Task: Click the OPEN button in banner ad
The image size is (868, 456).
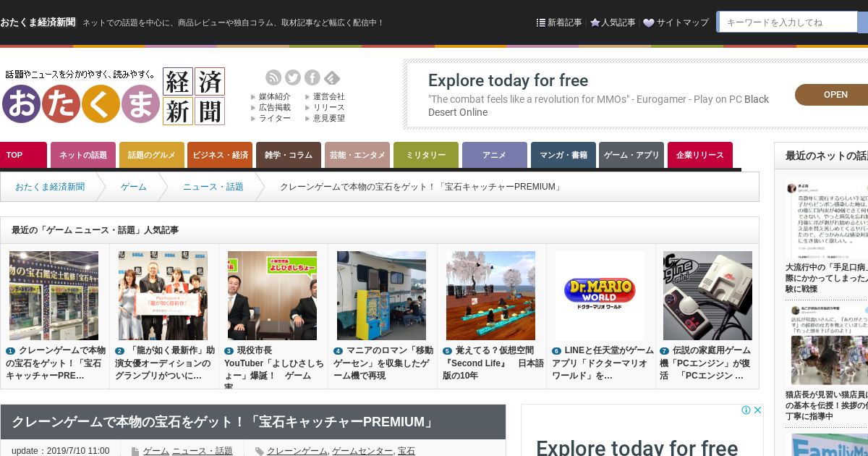Action: point(835,95)
